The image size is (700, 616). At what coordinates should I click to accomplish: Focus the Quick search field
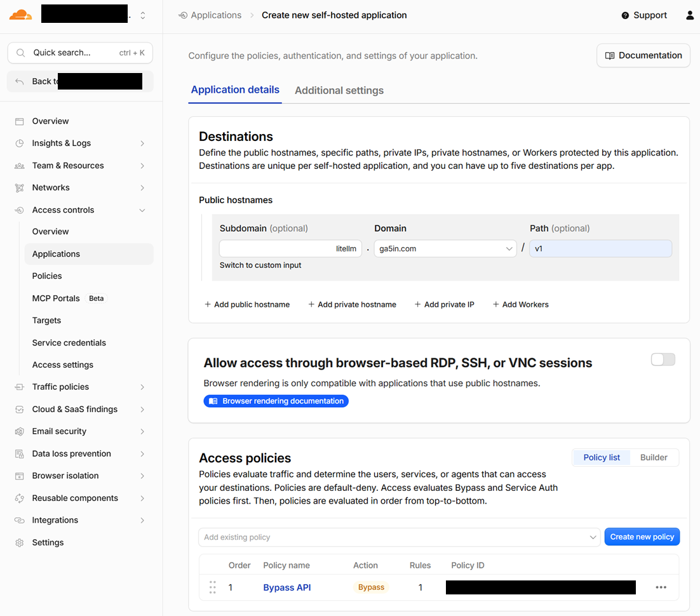pyautogui.click(x=81, y=53)
